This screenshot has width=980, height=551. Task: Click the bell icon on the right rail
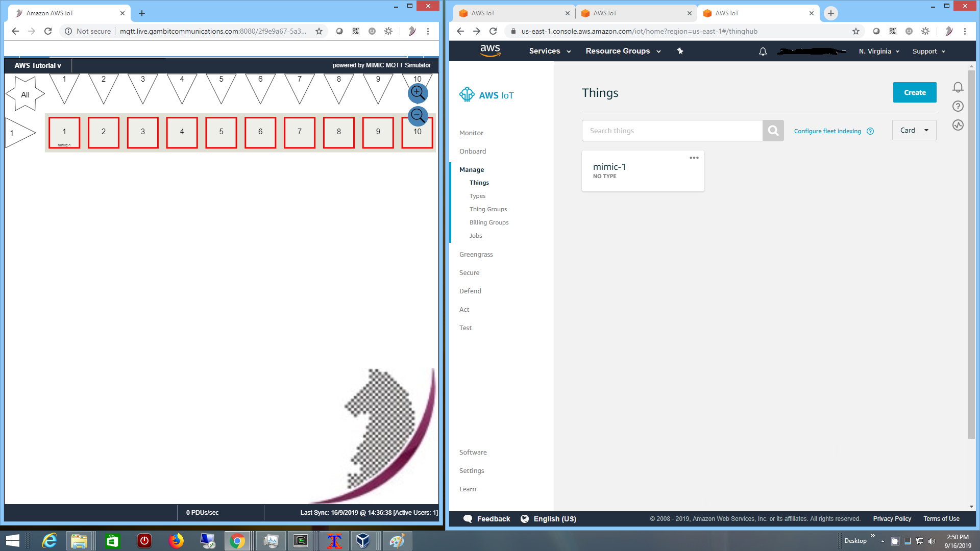958,87
